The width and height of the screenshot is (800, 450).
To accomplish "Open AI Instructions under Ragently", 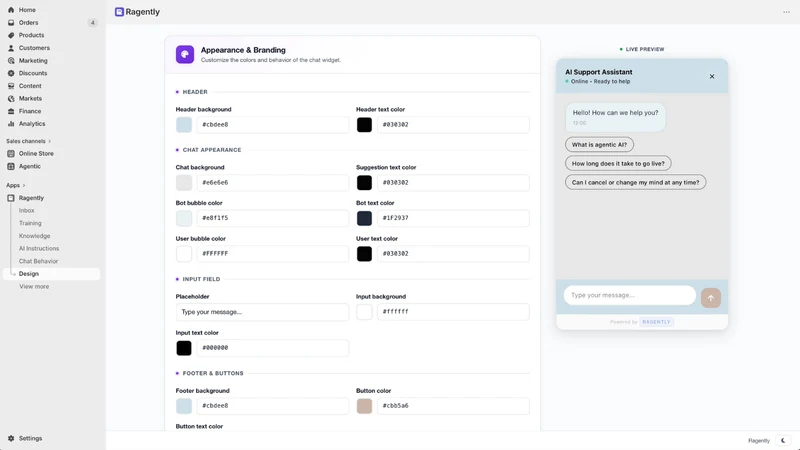I will coord(39,248).
